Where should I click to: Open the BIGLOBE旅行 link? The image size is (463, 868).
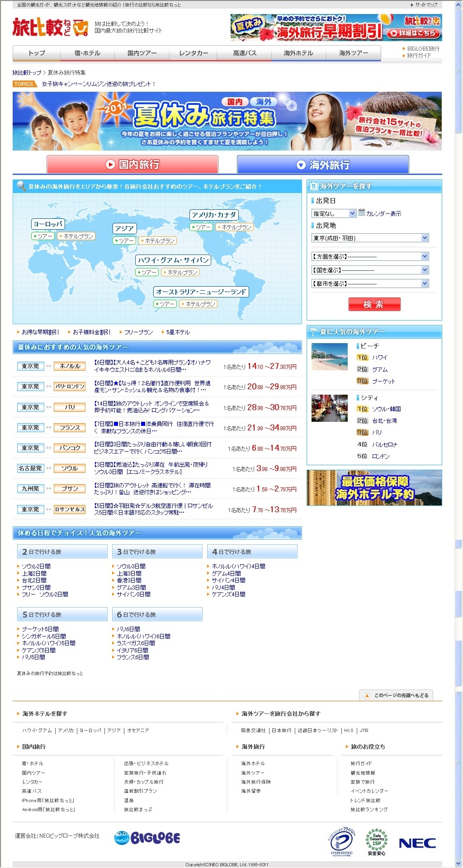tap(423, 48)
